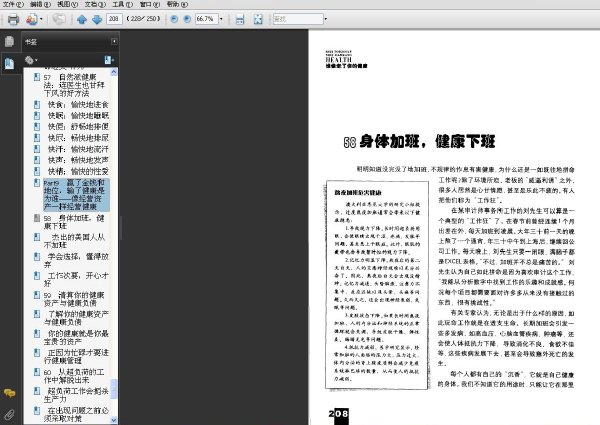Click the expand current bookmark icon
The image size is (600, 425).
pyautogui.click(x=109, y=60)
